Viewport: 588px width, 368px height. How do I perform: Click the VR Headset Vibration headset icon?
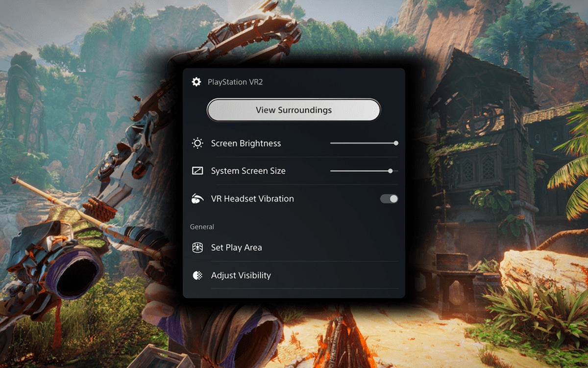(197, 199)
